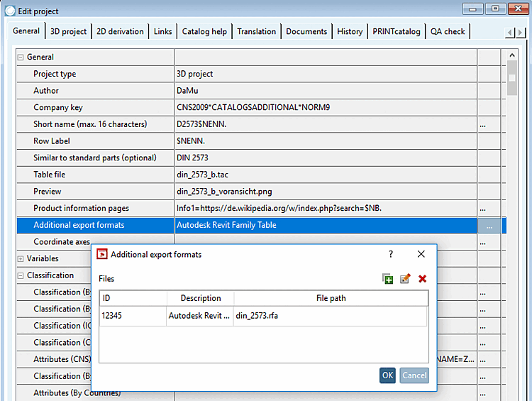Delete selected file with red X icon

coord(423,279)
